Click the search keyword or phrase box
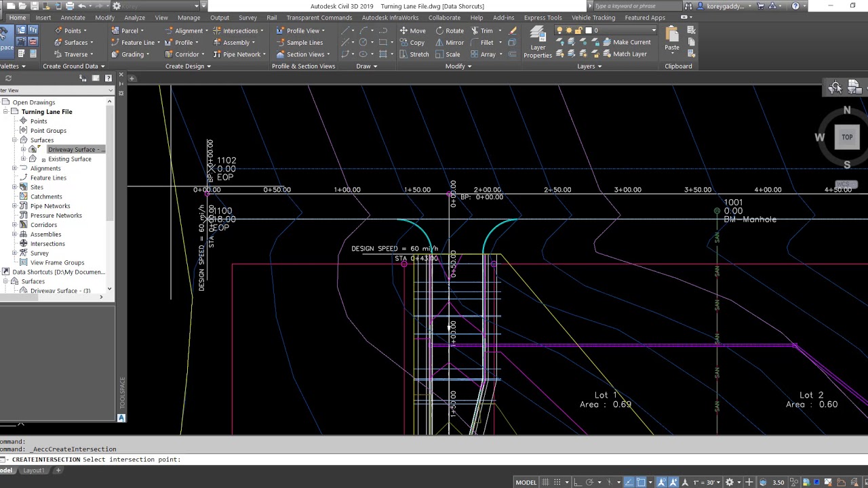This screenshot has width=868, height=488. click(635, 6)
